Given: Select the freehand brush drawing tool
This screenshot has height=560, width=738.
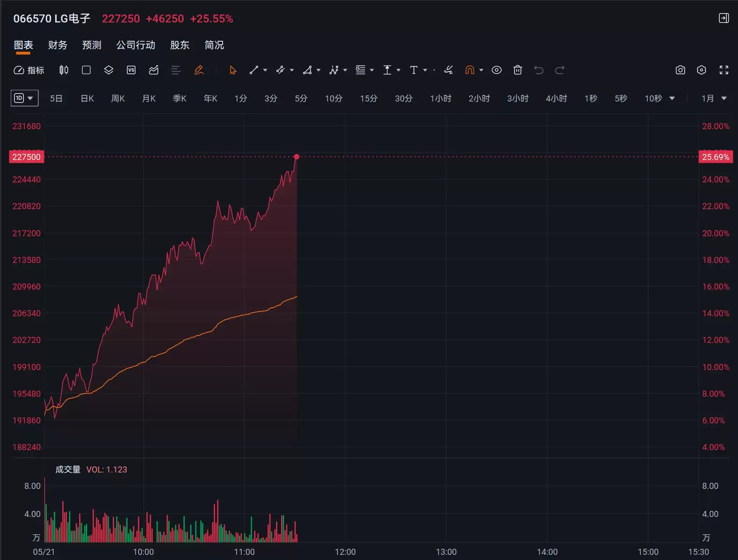Looking at the screenshot, I should tap(449, 70).
